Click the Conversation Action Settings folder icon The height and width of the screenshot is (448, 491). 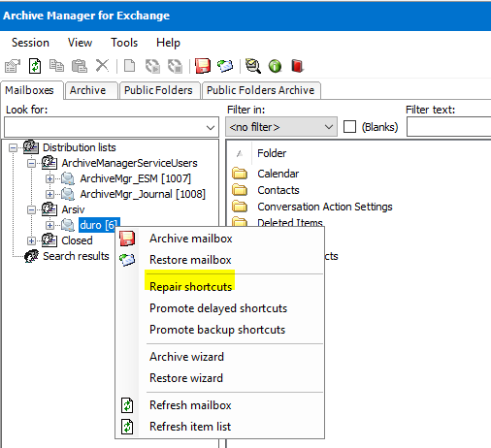pos(240,207)
